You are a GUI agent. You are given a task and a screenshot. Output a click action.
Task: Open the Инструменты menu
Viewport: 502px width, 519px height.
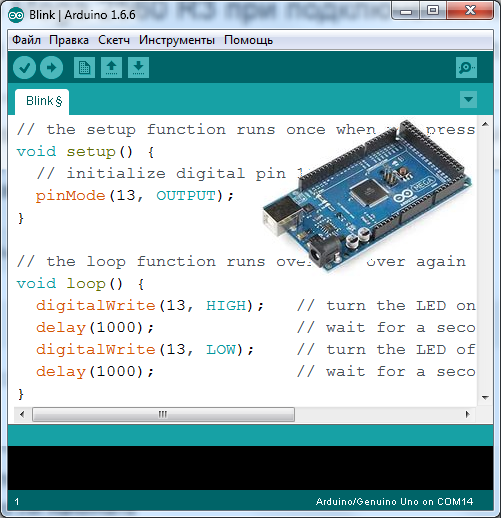click(177, 40)
